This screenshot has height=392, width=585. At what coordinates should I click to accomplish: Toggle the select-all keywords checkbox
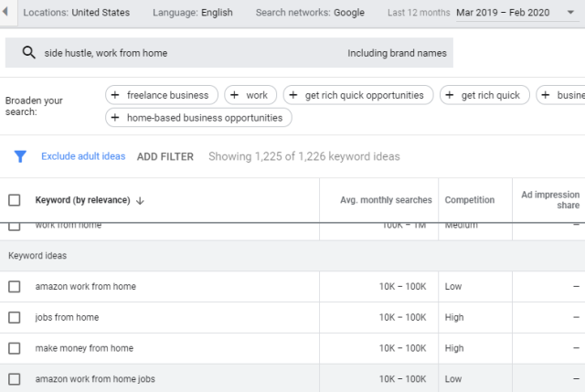coord(14,200)
